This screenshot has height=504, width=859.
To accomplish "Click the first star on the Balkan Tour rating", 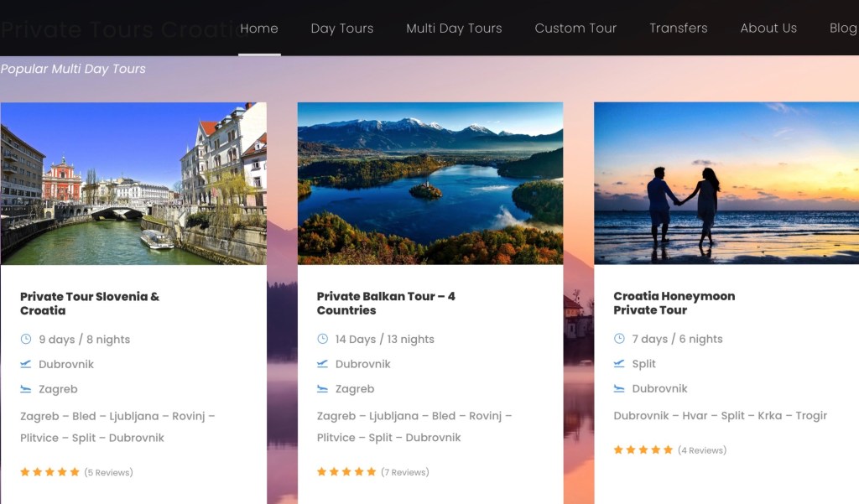I will tap(320, 471).
